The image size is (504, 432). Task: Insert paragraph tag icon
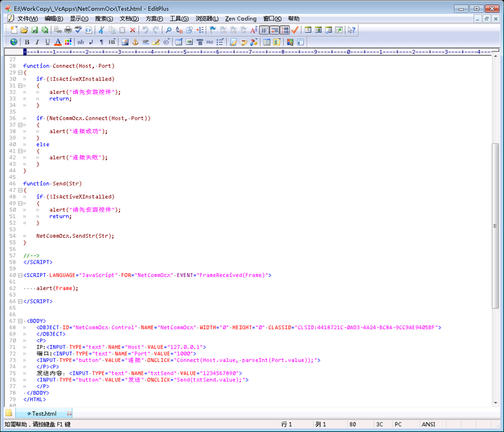(x=101, y=42)
